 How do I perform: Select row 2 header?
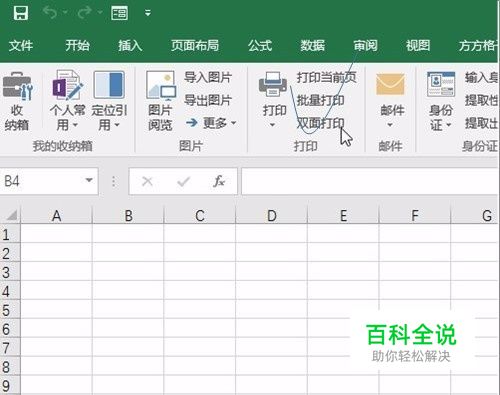tap(9, 253)
